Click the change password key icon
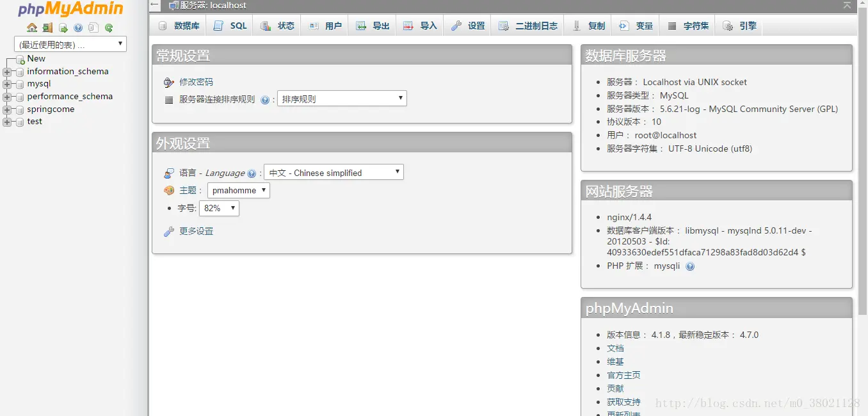The height and width of the screenshot is (416, 868). 169,82
